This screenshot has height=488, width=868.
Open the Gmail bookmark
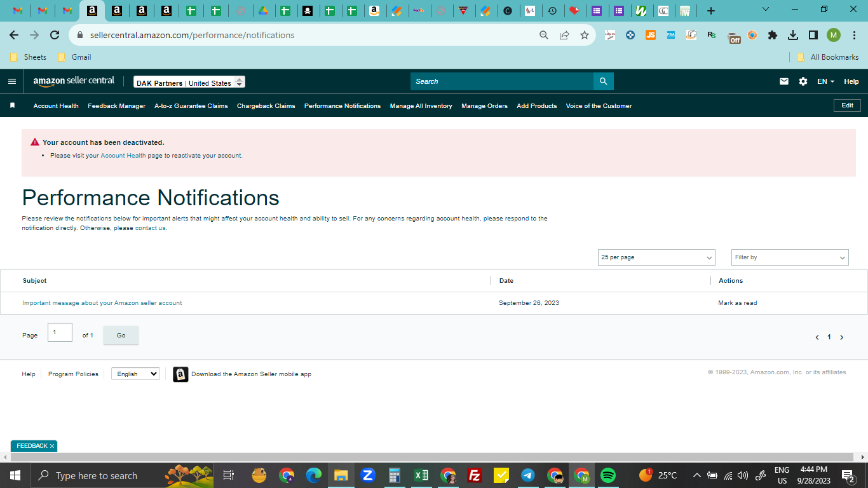pyautogui.click(x=74, y=57)
